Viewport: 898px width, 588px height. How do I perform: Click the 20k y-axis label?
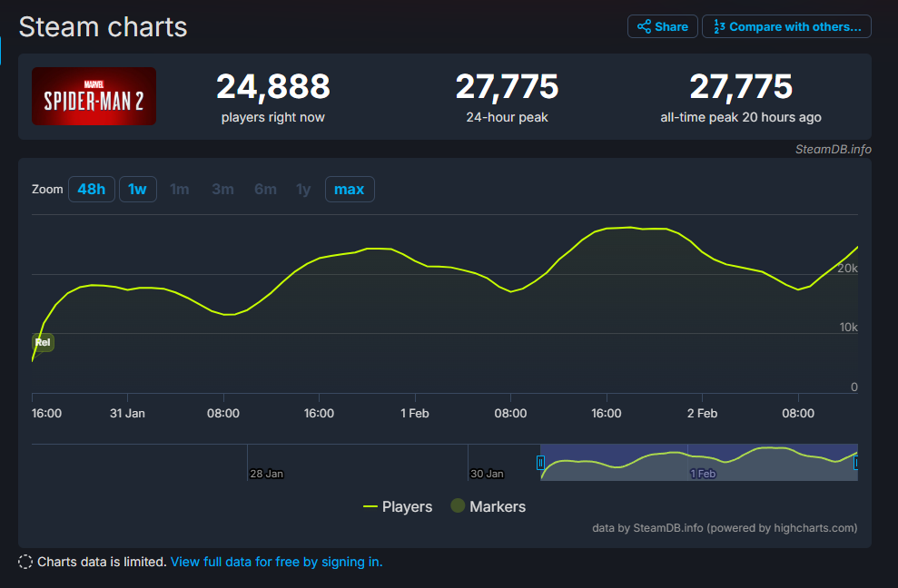847,268
